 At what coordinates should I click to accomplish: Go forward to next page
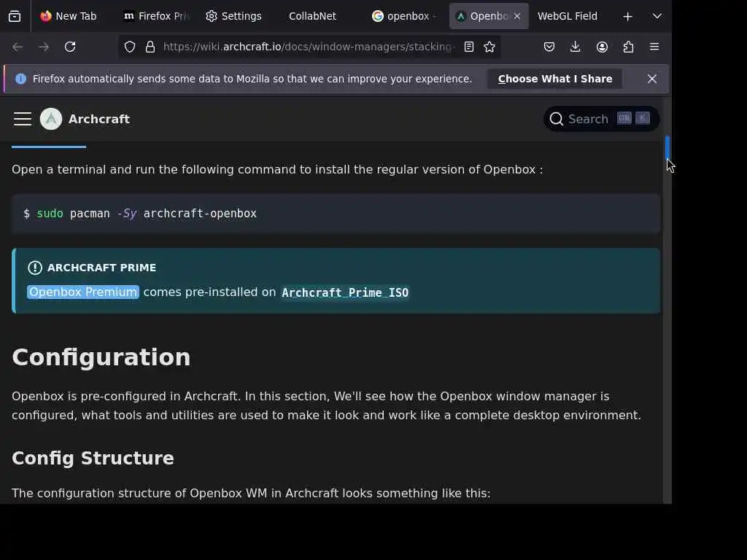click(44, 47)
